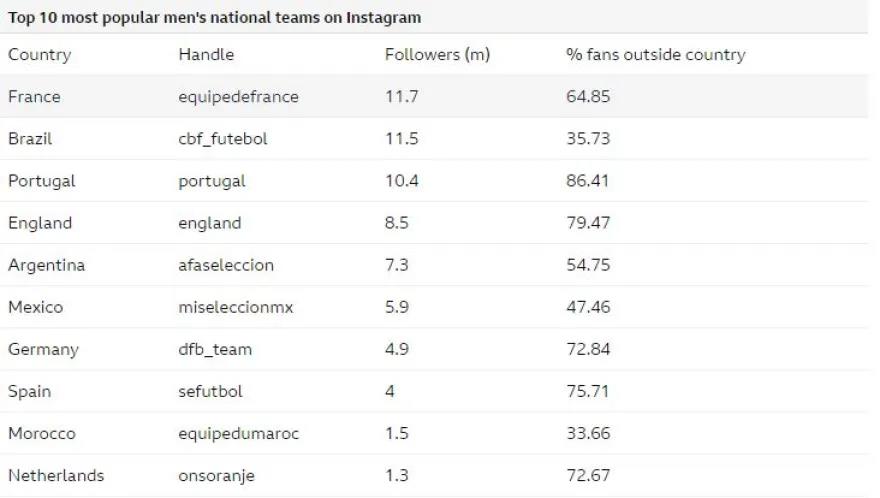The width and height of the screenshot is (880, 498).
Task: Click the Handle column header
Action: 206,55
